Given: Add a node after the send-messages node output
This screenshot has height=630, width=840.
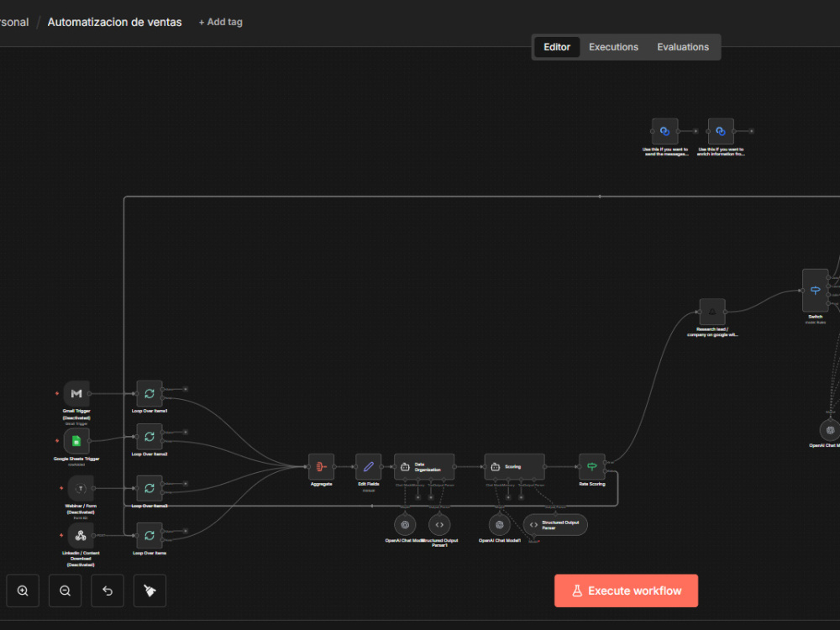Looking at the screenshot, I should pos(696,131).
